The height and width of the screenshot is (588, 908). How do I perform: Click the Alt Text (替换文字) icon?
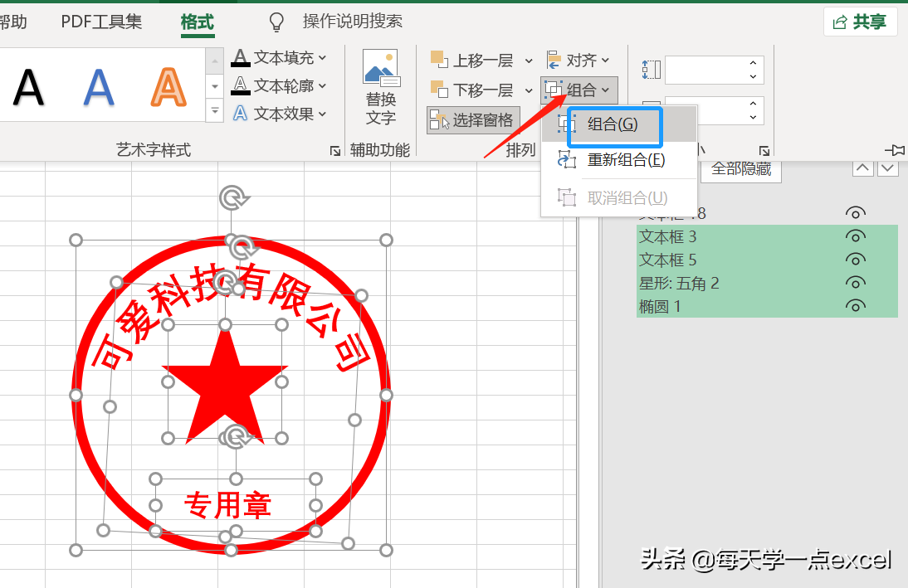coord(380,67)
